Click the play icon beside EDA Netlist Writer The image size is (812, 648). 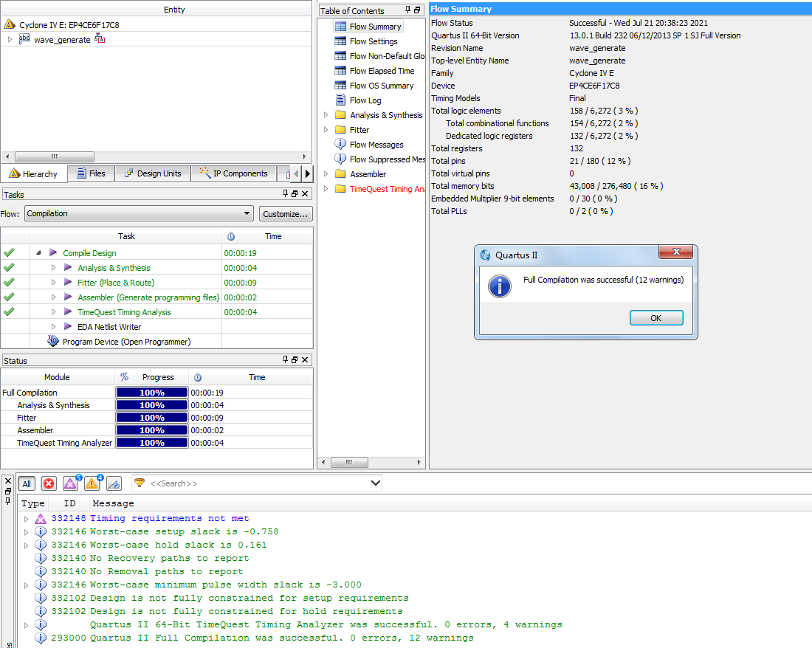tap(68, 326)
